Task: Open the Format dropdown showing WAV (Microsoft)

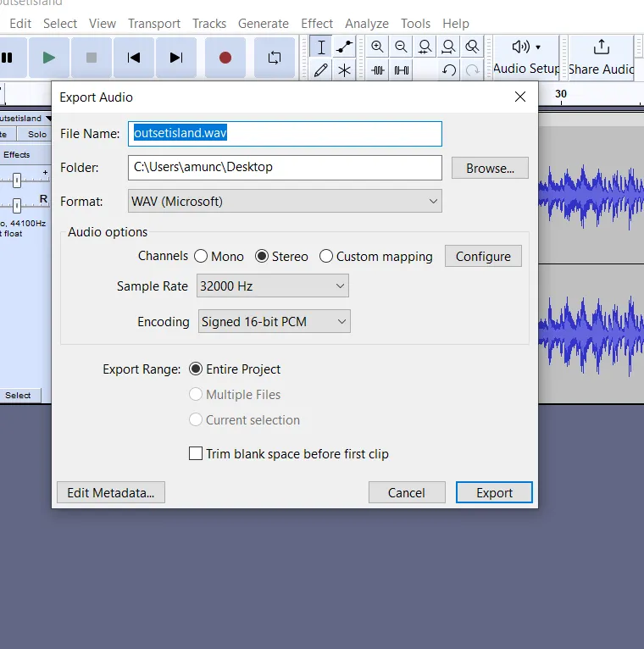Action: 285,202
